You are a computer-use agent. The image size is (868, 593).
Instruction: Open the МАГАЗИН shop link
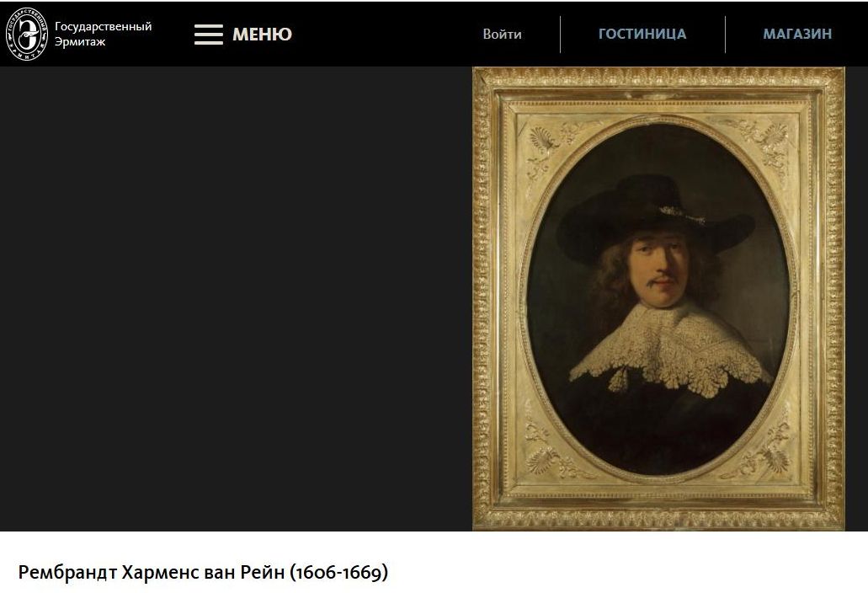coord(797,35)
